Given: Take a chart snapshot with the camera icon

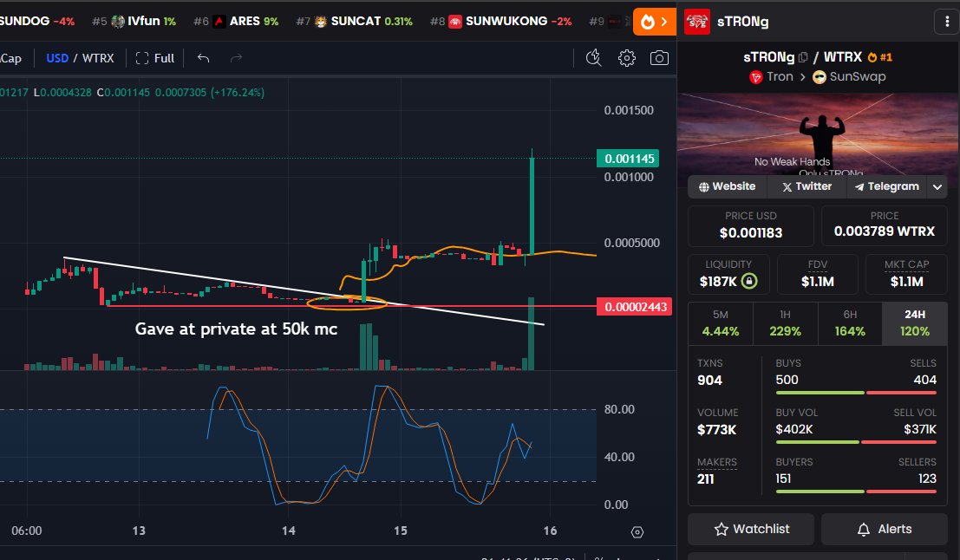Looking at the screenshot, I should pos(659,58).
